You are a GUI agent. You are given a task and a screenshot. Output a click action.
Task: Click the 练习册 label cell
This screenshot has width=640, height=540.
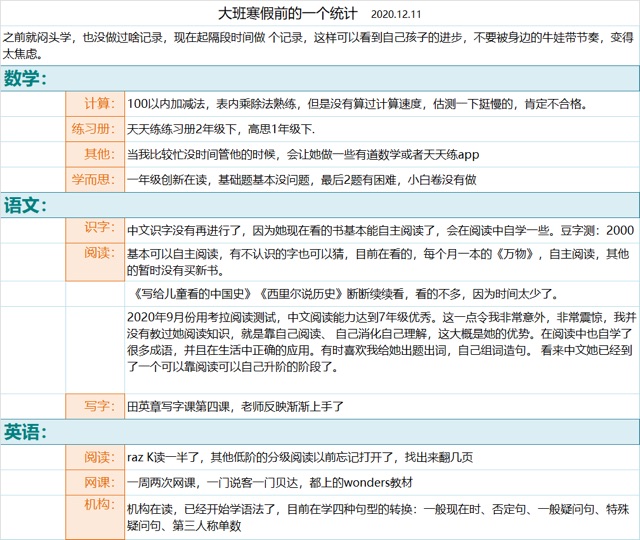click(95, 129)
